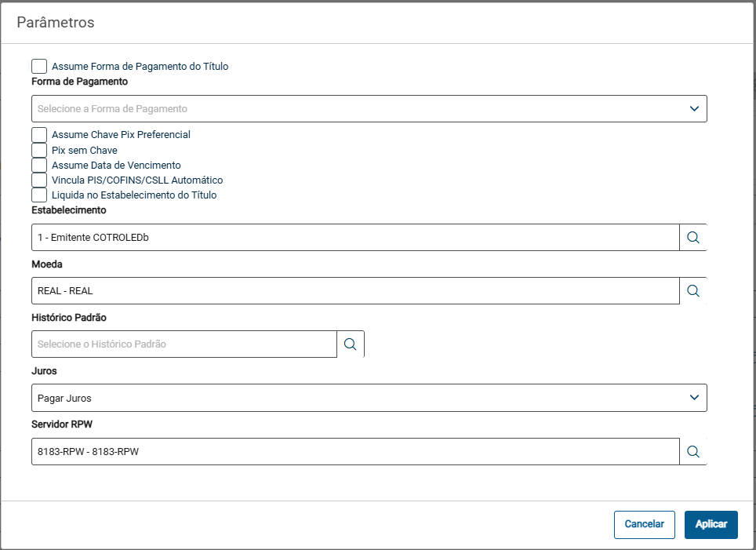Viewport: 756px width, 550px height.
Task: Click into the Estabelecimento text field
Action: tap(353, 237)
